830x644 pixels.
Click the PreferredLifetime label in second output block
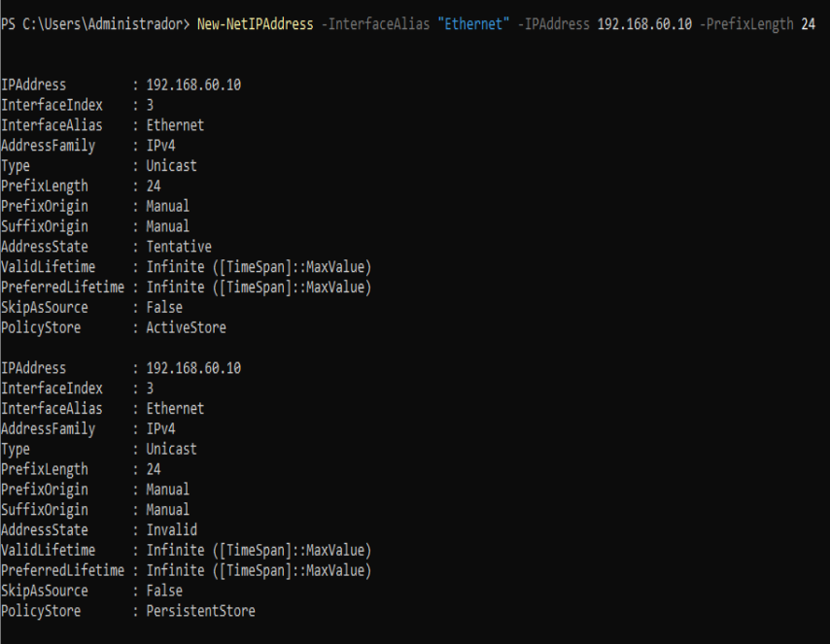pos(62,571)
